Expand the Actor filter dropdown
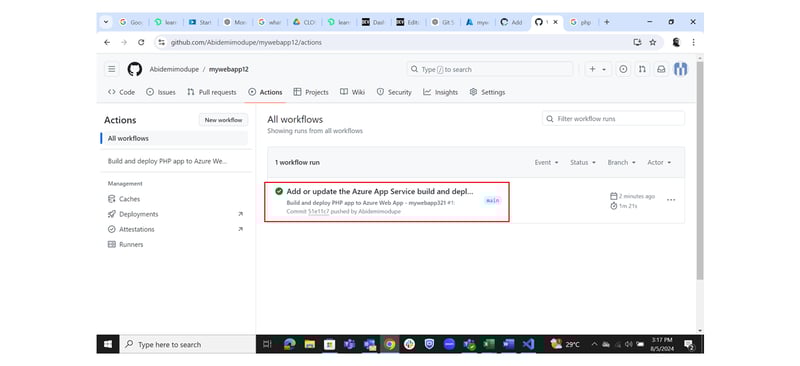This screenshot has height=366, width=800. click(x=659, y=162)
